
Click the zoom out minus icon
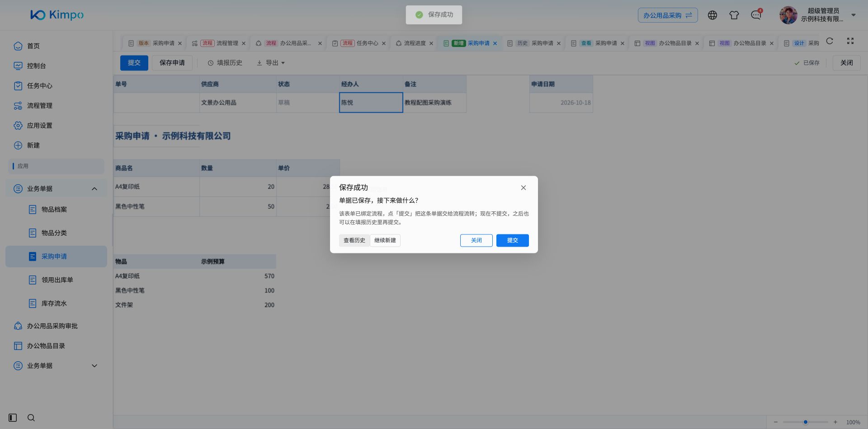pos(776,422)
